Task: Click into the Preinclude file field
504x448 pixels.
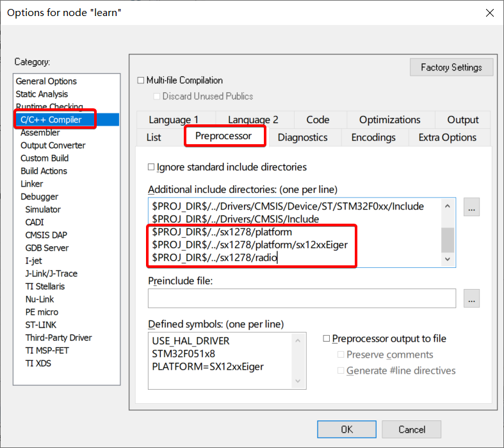Action: pos(302,299)
